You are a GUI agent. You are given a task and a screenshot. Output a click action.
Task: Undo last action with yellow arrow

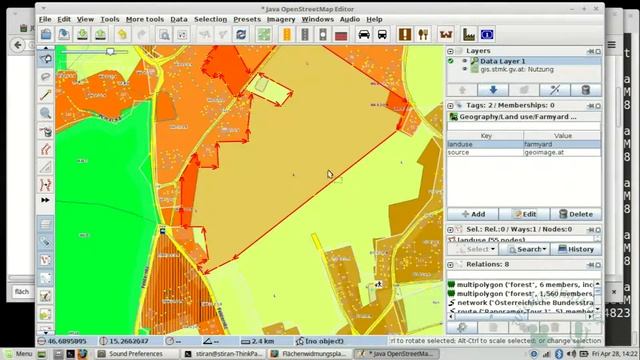point(122,35)
